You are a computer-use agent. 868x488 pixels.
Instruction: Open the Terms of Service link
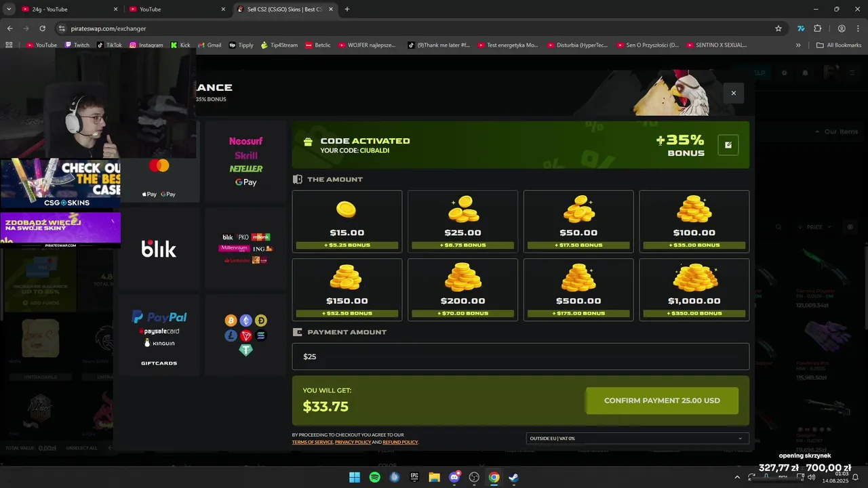313,442
